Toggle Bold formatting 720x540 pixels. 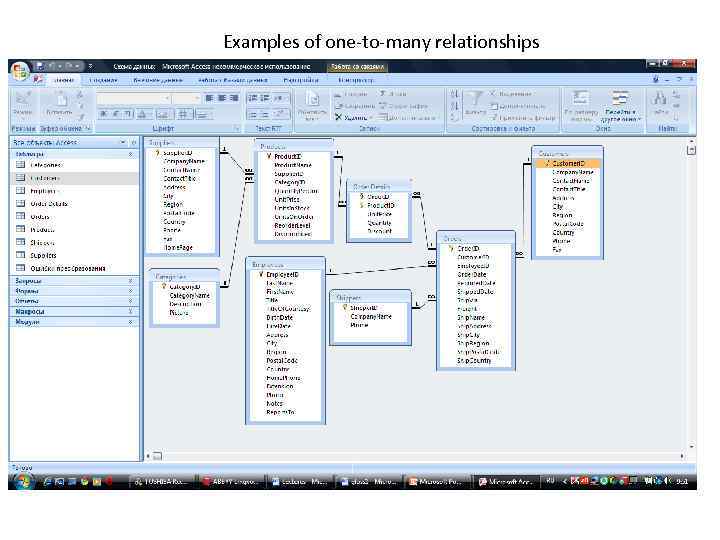coord(104,114)
